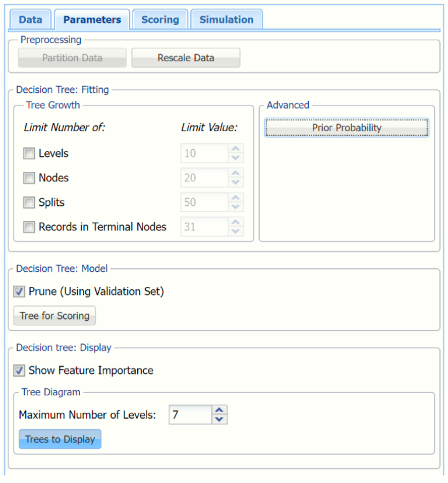Switch to the Data tab

pos(30,20)
